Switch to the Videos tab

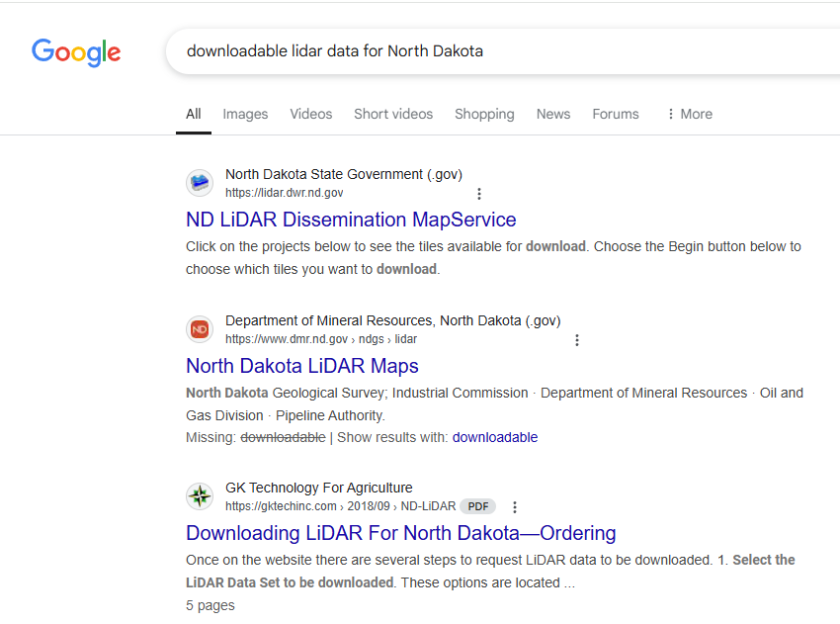point(310,114)
